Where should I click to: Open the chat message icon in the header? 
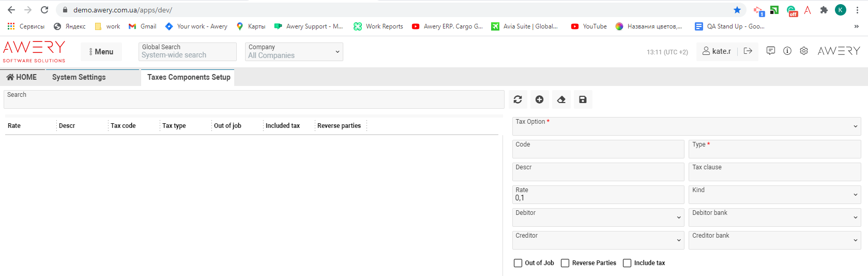point(771,51)
